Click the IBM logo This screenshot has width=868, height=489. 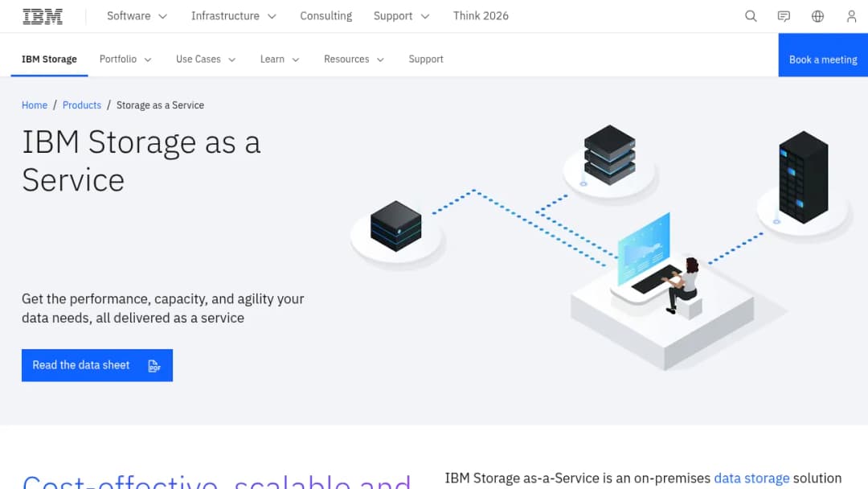[43, 16]
